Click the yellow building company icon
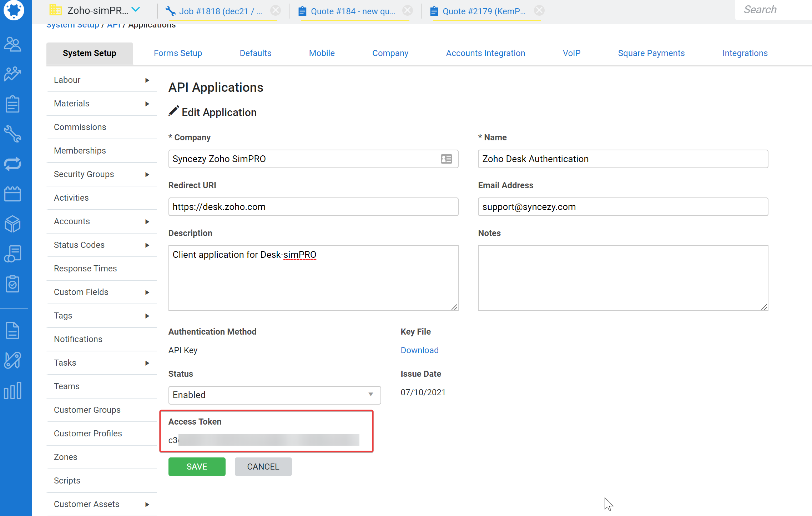Image resolution: width=812 pixels, height=516 pixels. pyautogui.click(x=55, y=10)
